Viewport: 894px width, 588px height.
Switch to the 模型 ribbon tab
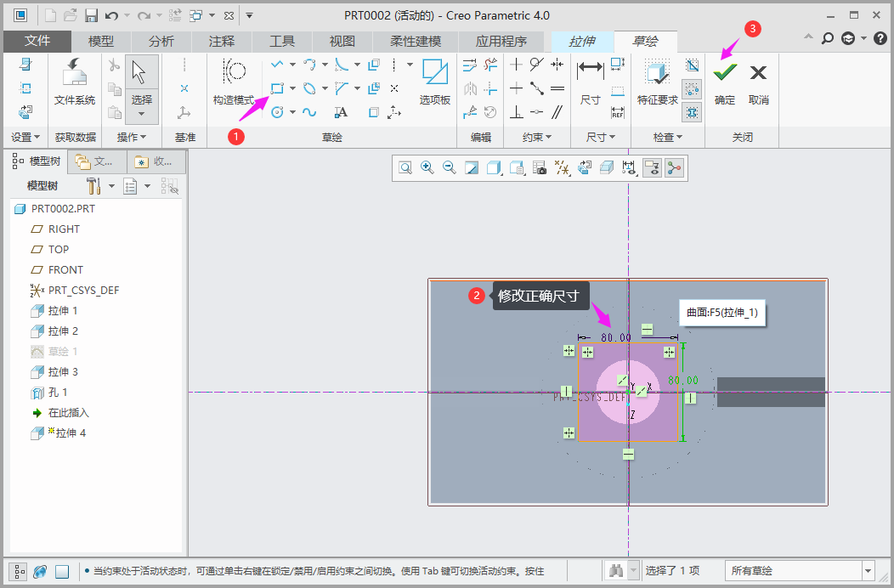point(101,42)
